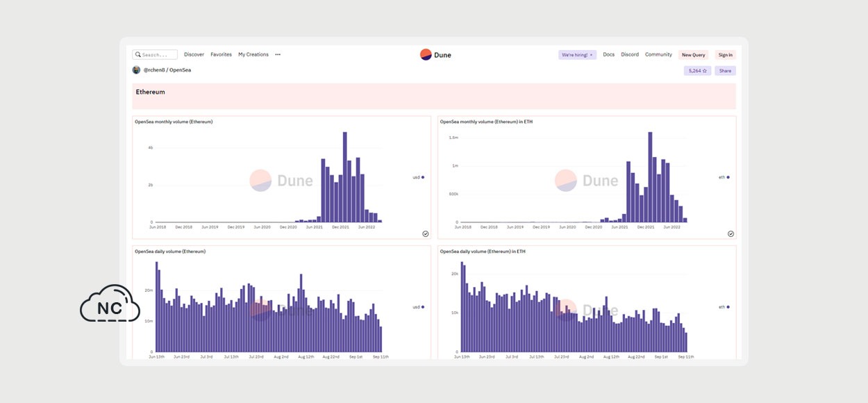
Task: Click checkmark icon on monthly volume (Ethereum) chart
Action: [x=425, y=234]
